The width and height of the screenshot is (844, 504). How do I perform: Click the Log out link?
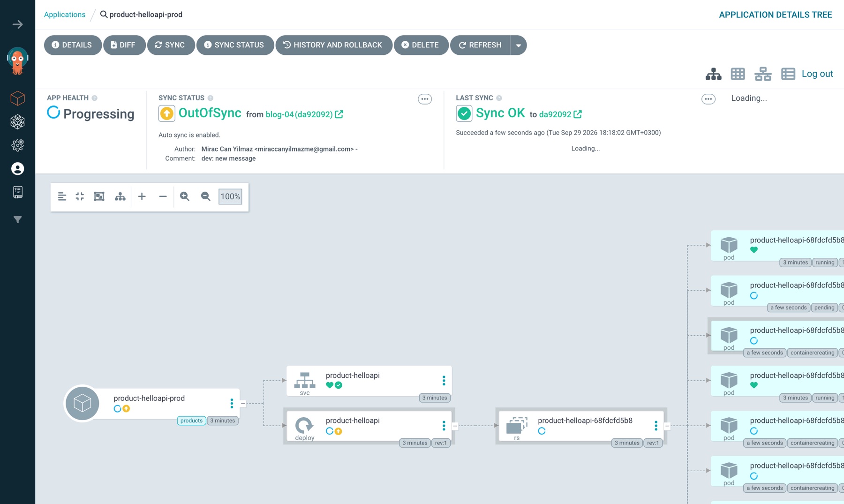(x=817, y=74)
